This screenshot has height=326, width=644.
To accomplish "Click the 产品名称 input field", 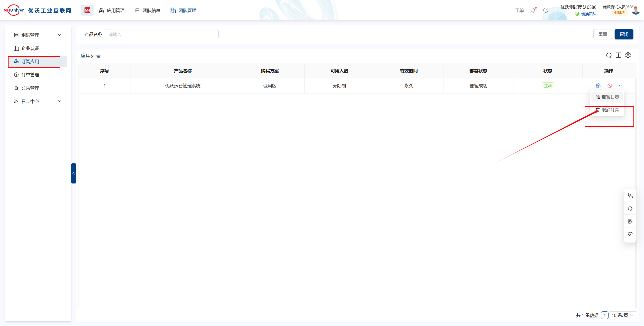I will coord(162,34).
